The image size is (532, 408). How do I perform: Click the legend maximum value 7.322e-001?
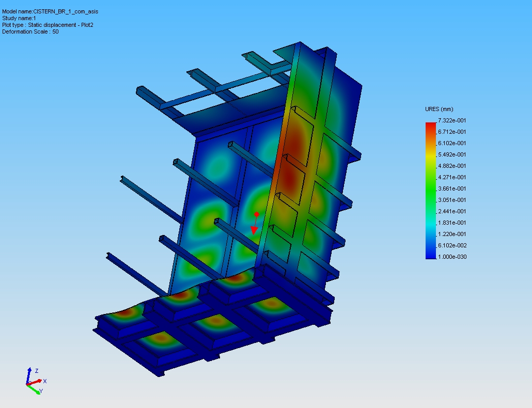(x=452, y=120)
